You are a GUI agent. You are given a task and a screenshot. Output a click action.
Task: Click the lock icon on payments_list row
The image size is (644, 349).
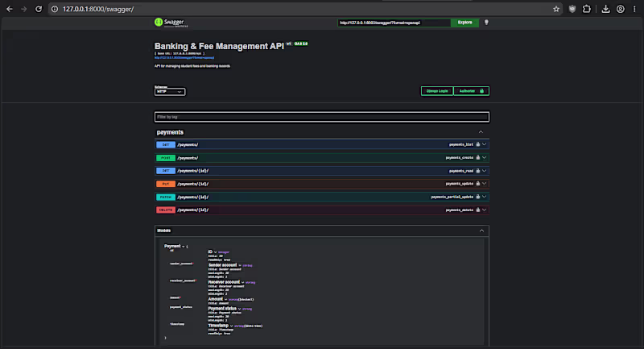click(477, 145)
